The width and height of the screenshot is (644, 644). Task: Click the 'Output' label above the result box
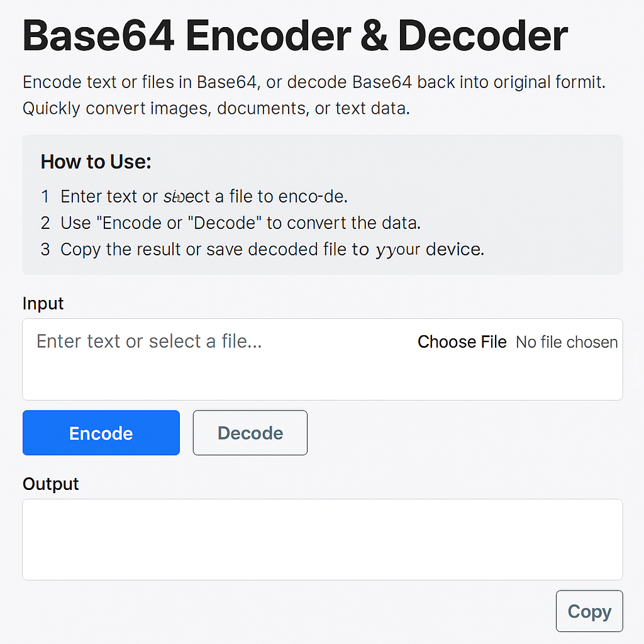pyautogui.click(x=50, y=484)
